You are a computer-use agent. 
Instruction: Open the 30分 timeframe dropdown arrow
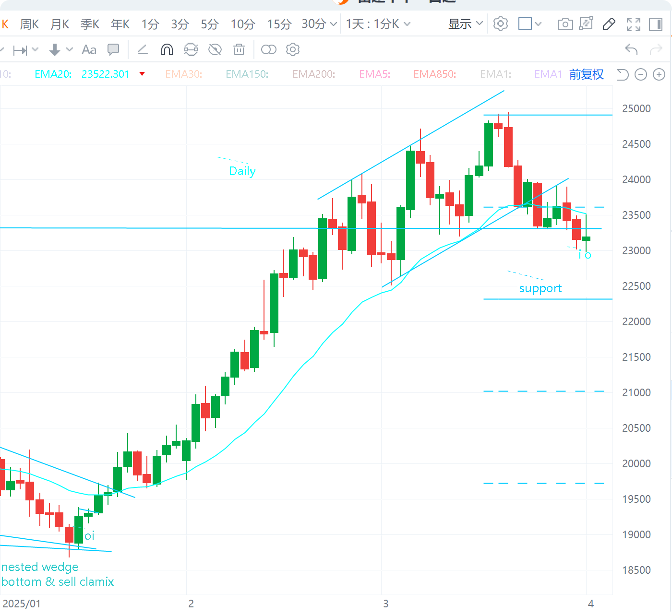pyautogui.click(x=334, y=24)
